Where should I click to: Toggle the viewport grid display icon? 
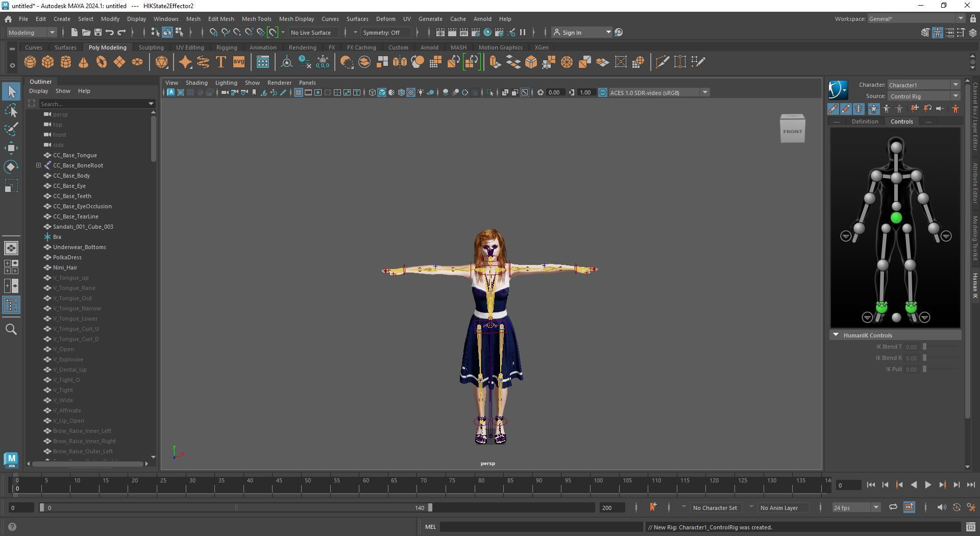click(299, 92)
